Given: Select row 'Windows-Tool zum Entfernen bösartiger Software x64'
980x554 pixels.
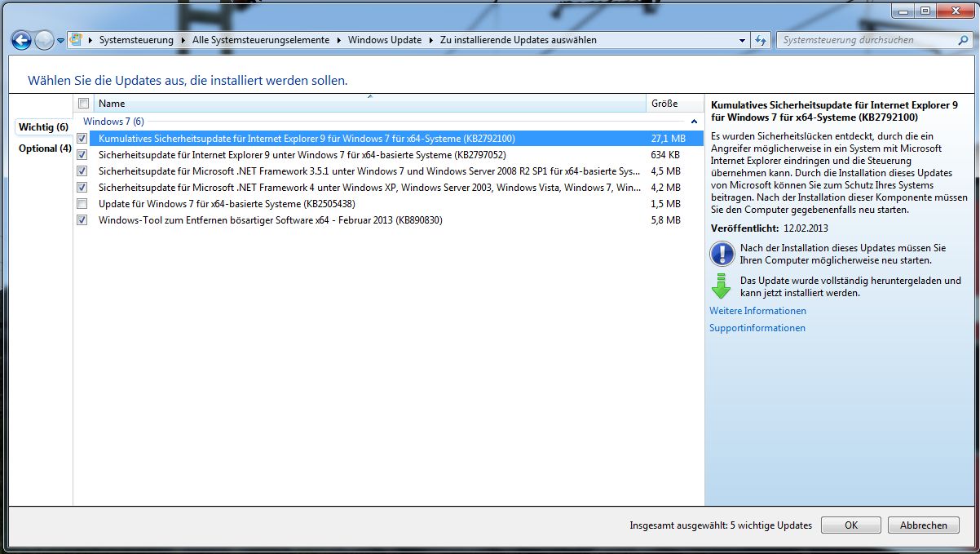Looking at the screenshot, I should coord(388,220).
